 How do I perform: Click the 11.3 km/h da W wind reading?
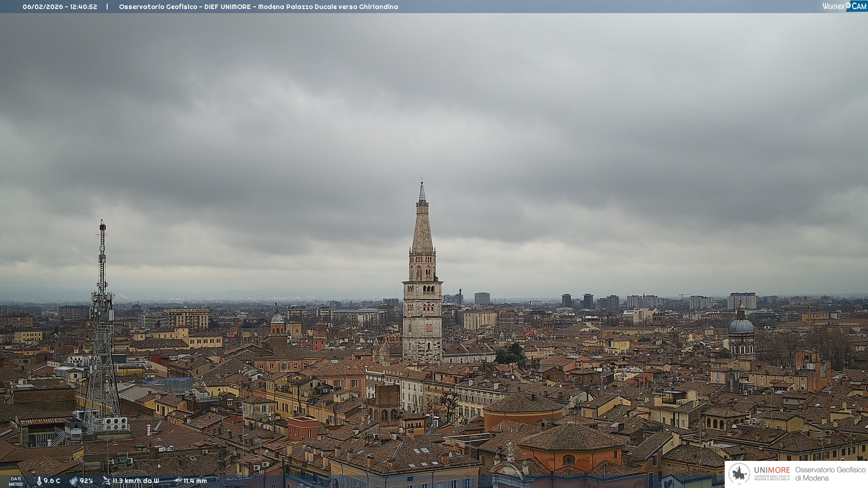(136, 481)
